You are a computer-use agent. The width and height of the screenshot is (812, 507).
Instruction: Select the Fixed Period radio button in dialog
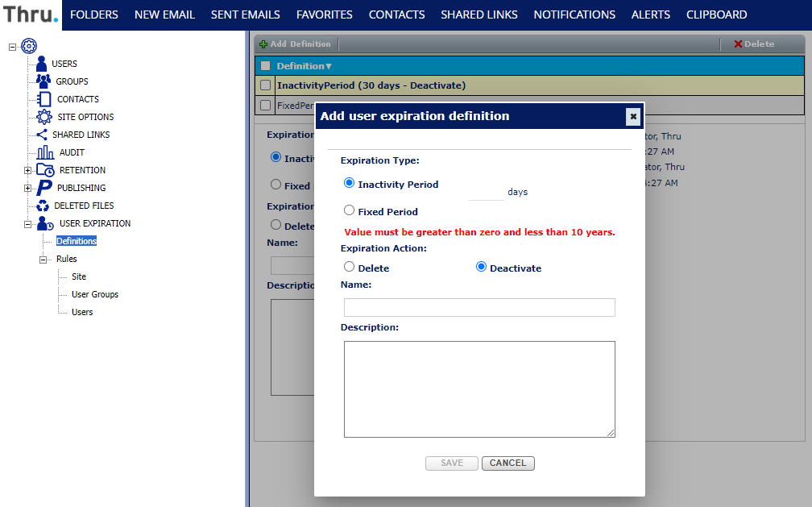tap(349, 210)
